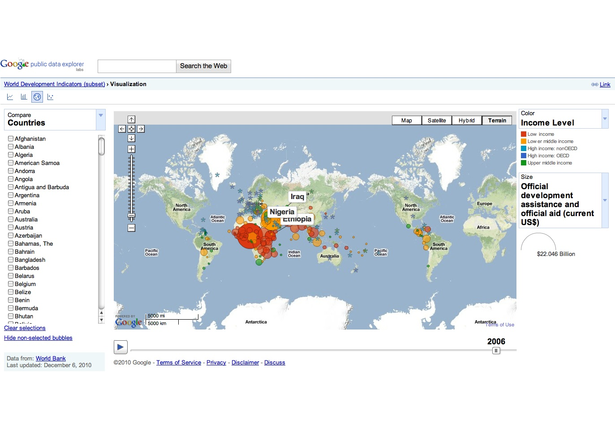Click the country list scrollbar thumb
This screenshot has width=615, height=424.
(x=102, y=146)
